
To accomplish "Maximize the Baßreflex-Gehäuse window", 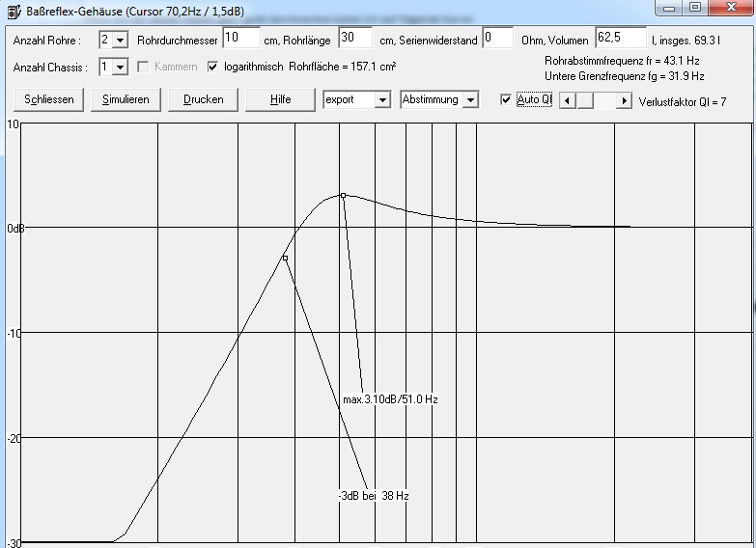I will click(x=695, y=8).
